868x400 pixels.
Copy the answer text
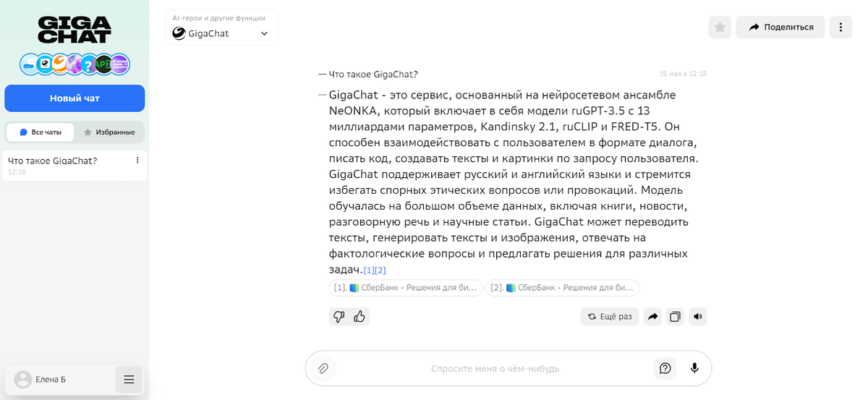pyautogui.click(x=675, y=317)
